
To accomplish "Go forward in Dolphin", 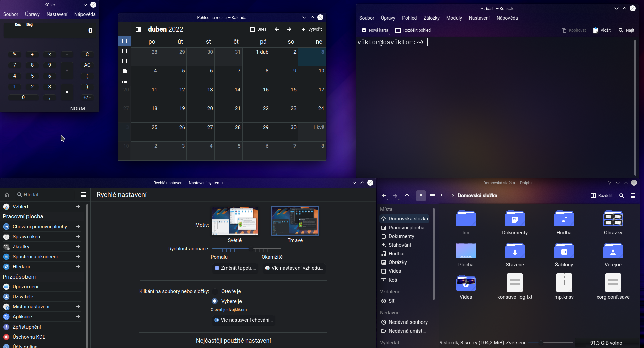I will pos(395,196).
